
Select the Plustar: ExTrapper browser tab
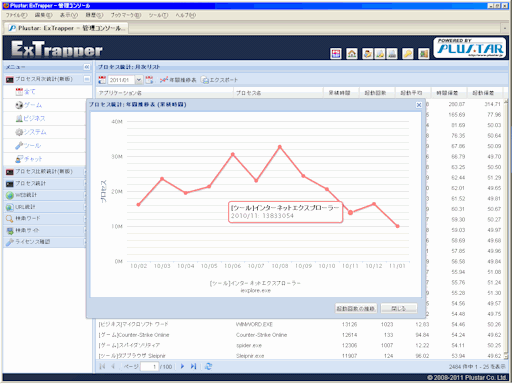point(66,28)
